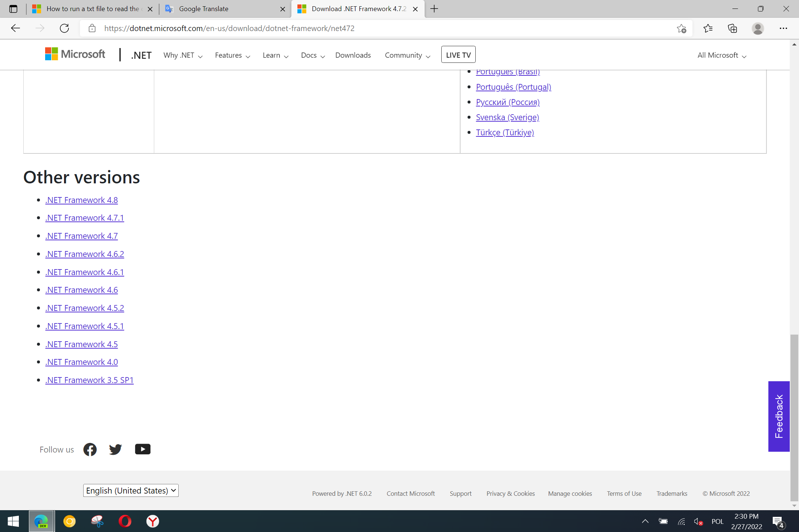
Task: Click the Microsoft logo in the navbar
Action: [75, 54]
